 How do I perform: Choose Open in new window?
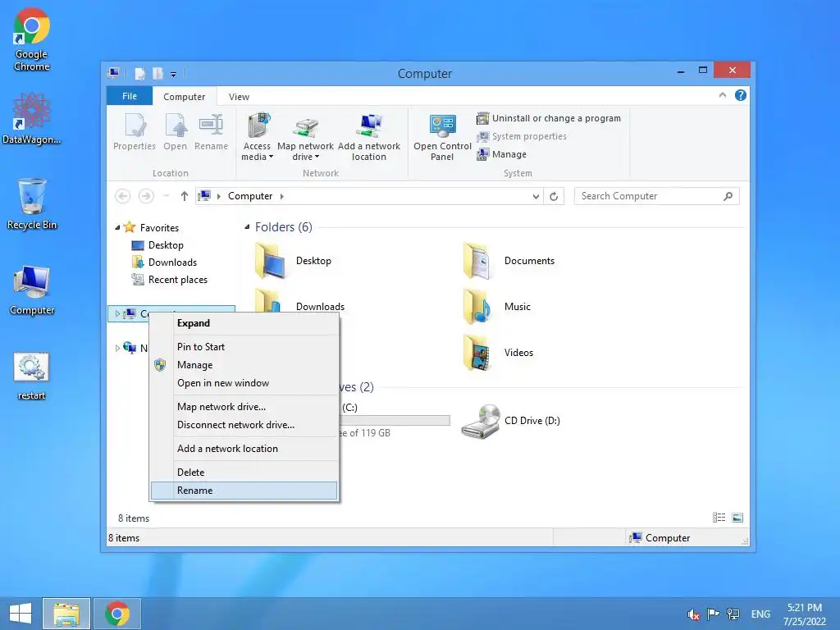point(244,384)
